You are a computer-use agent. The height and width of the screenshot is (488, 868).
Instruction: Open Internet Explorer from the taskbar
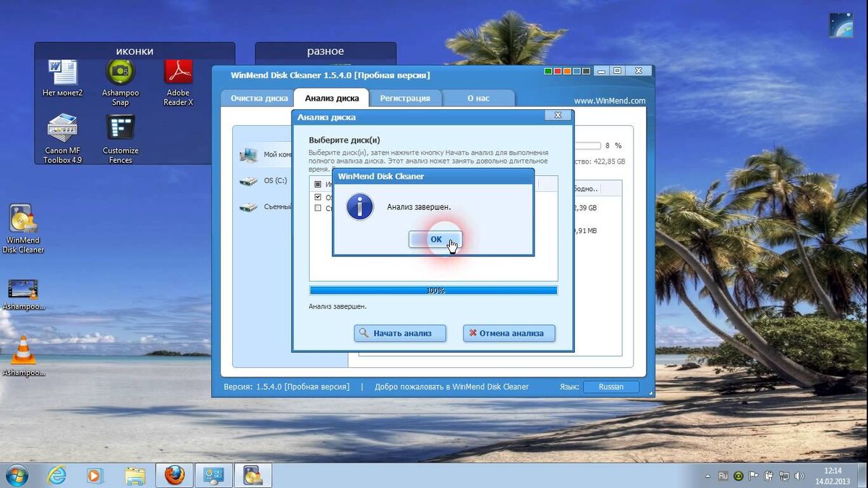56,475
